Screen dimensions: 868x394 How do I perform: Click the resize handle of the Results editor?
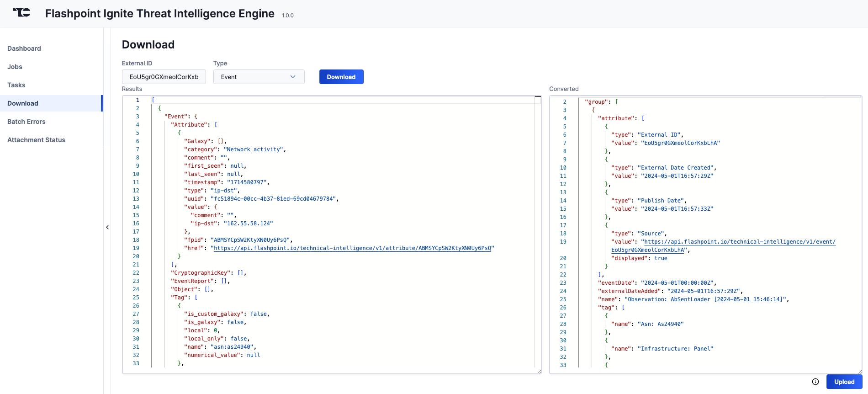click(x=539, y=372)
